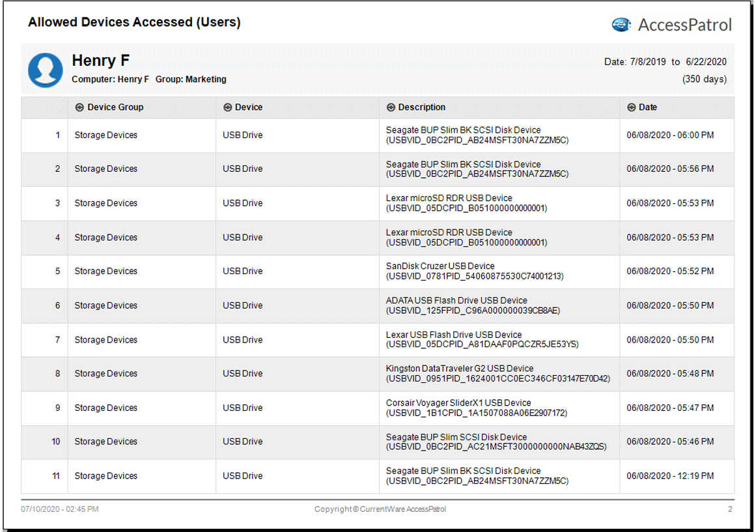Image resolution: width=756 pixels, height=532 pixels.
Task: Click the user name Henry F heading
Action: pos(100,61)
